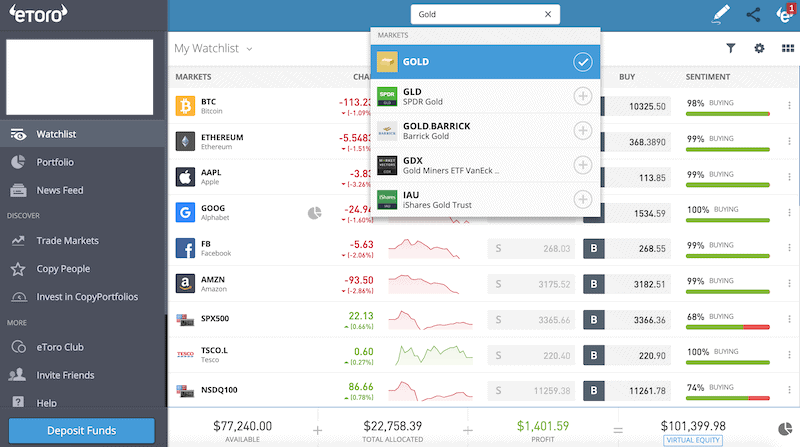The image size is (800, 447).
Task: Open AAPL row options menu
Action: (789, 177)
